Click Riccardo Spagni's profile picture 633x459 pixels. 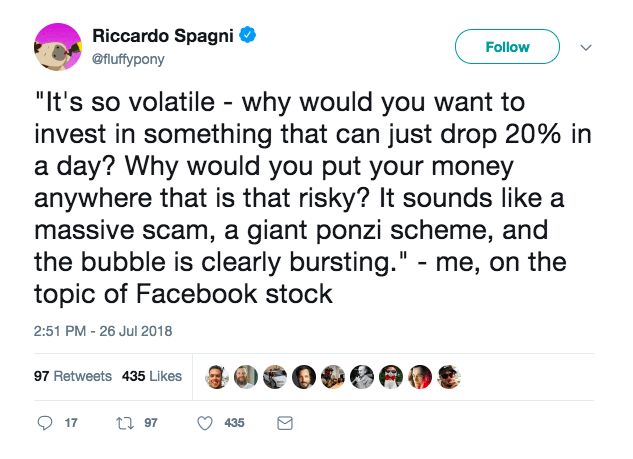[x=57, y=47]
